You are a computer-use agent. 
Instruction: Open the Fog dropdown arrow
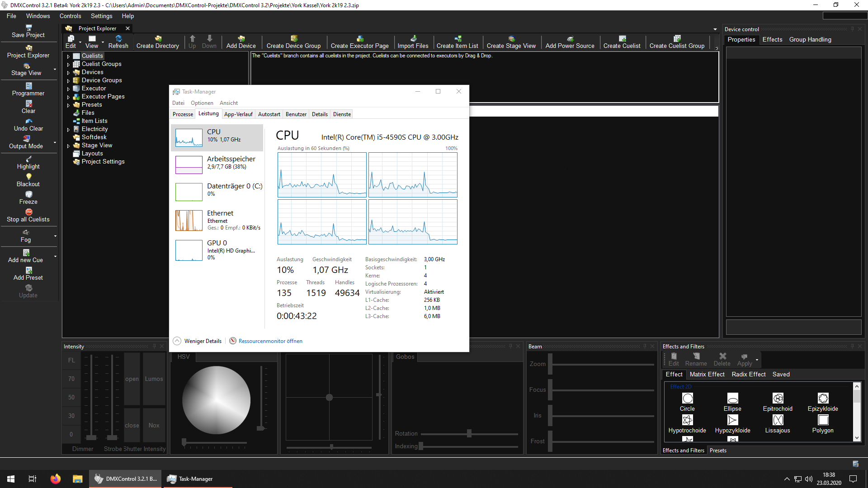[x=55, y=236]
